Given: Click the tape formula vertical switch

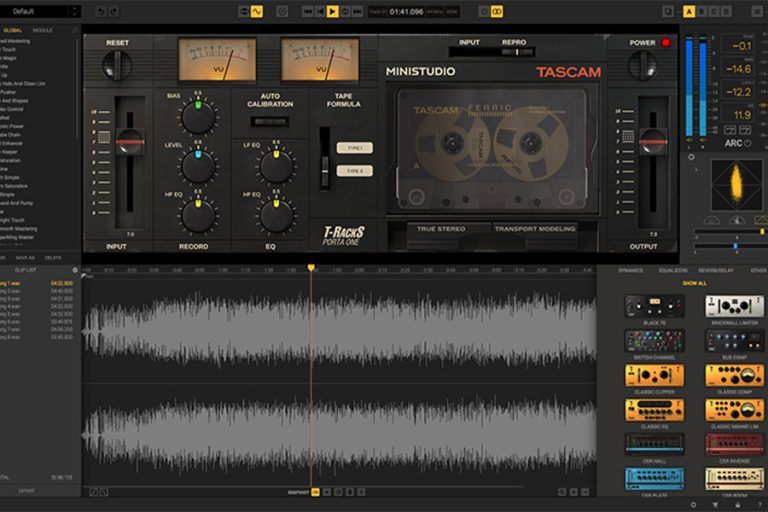Looking at the screenshot, I should click(x=325, y=159).
